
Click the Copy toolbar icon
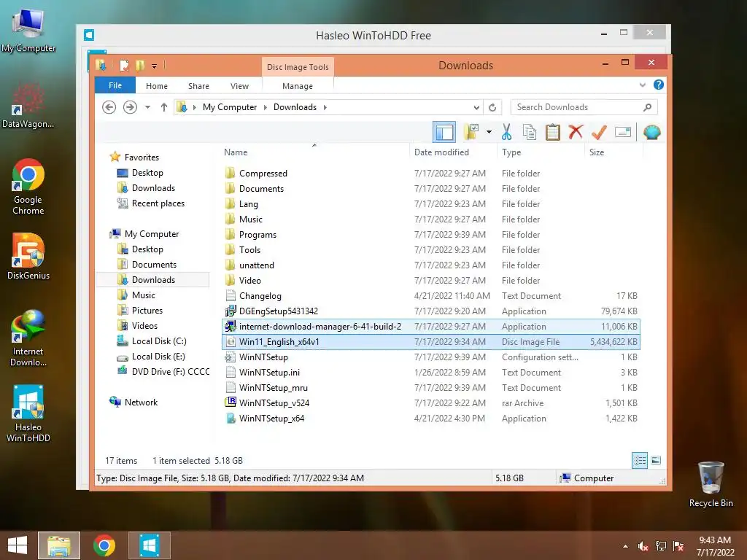pyautogui.click(x=530, y=132)
